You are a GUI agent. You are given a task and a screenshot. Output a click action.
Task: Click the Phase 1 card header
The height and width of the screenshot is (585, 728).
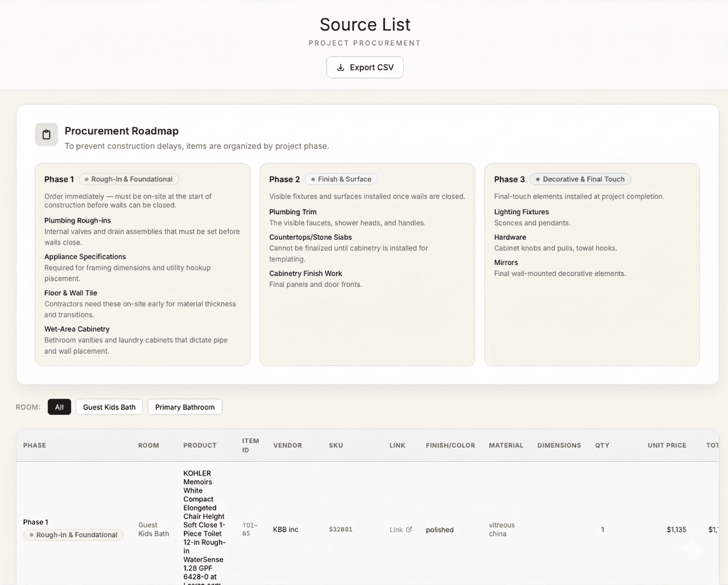coord(58,179)
